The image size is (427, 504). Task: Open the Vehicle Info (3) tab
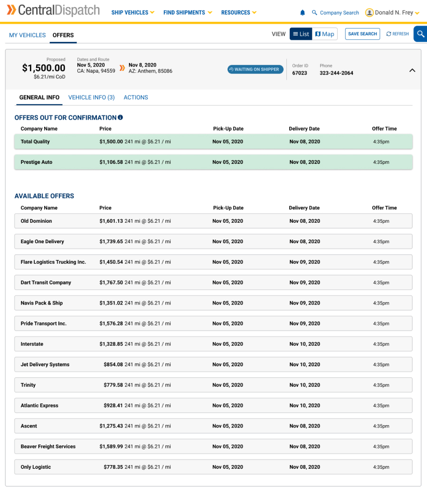91,97
